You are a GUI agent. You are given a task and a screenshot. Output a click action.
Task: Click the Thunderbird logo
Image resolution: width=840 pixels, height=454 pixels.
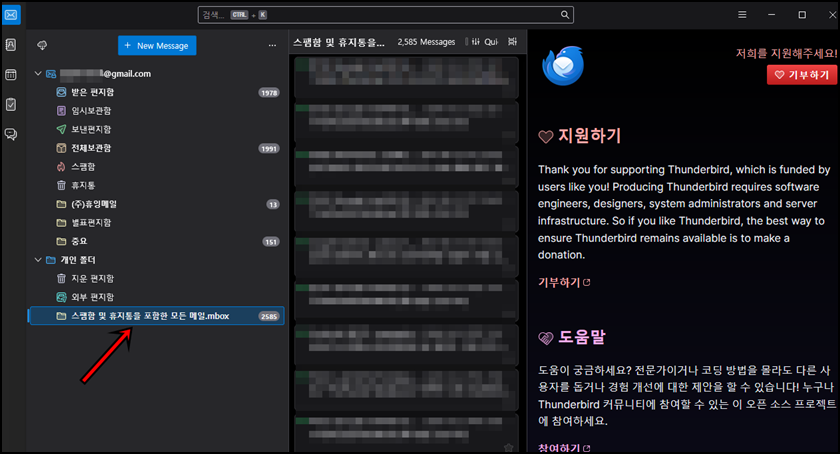[563, 65]
